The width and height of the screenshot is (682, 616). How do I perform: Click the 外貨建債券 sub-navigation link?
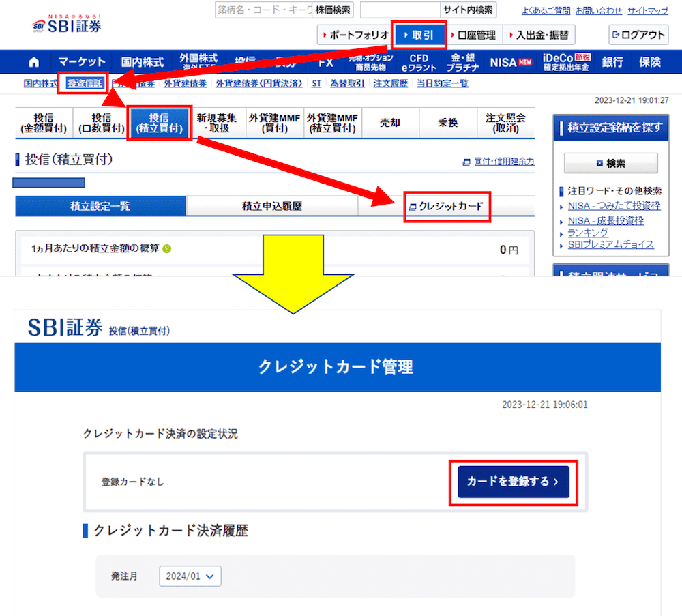tap(185, 83)
